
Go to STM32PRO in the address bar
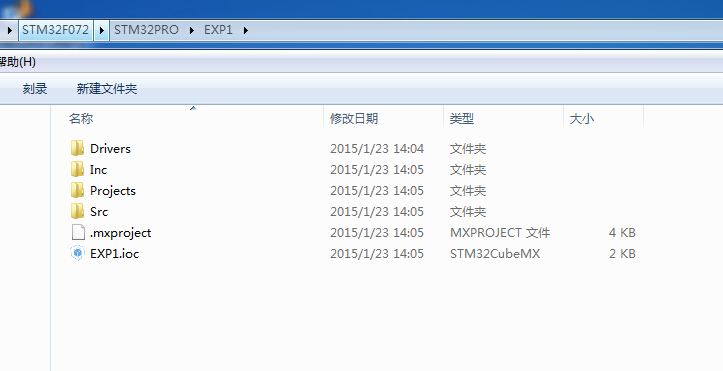click(x=146, y=30)
